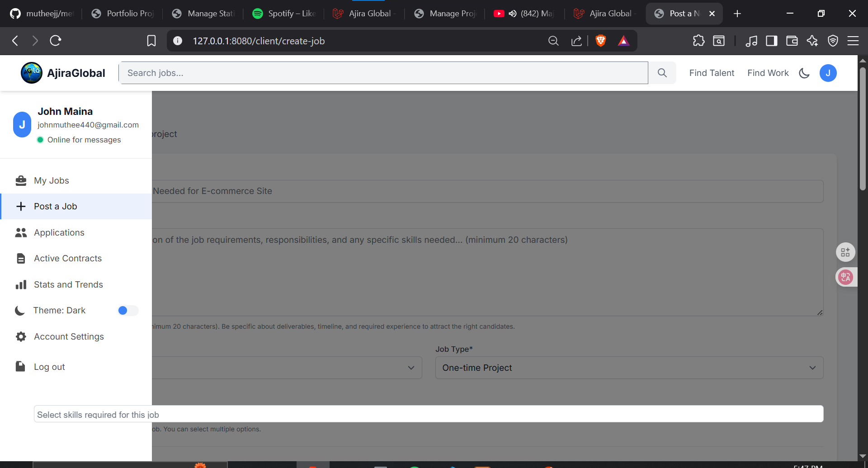Viewport: 868px width, 468px height.
Task: Expand the Job Type dropdown
Action: coord(629,368)
